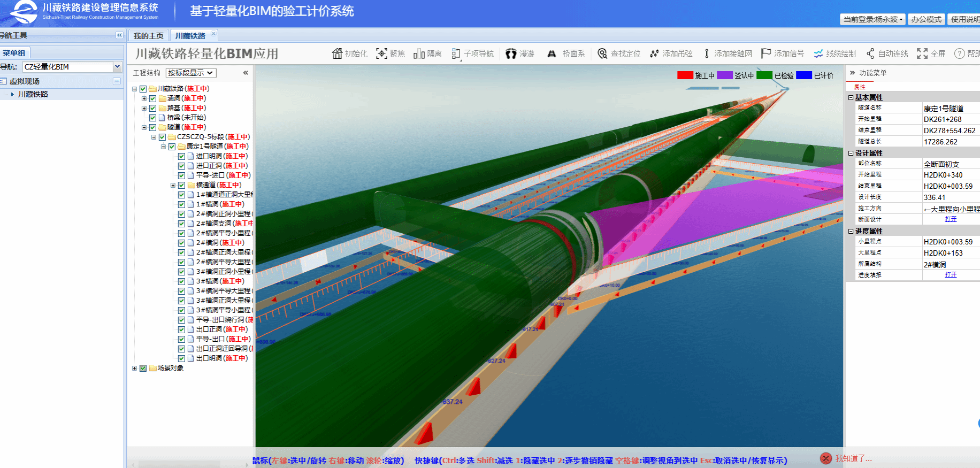Click the 桥面系 bridge deck icon
The image size is (980, 468).
[x=552, y=53]
